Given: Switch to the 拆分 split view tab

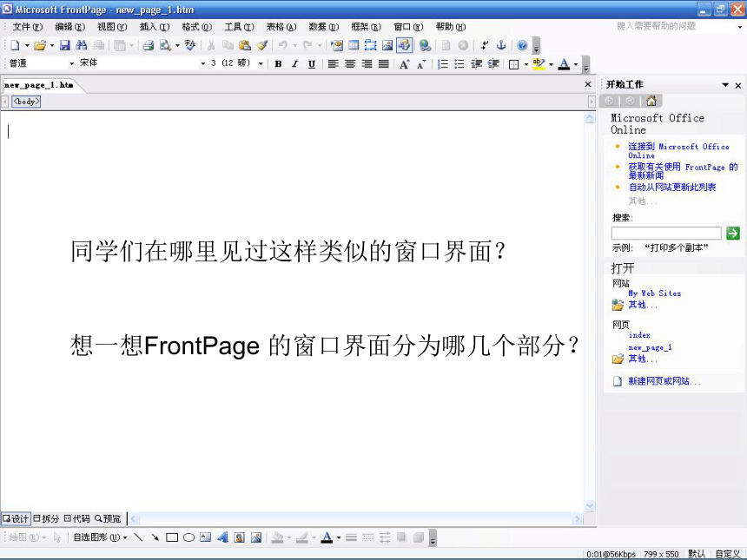Looking at the screenshot, I should tap(46, 518).
